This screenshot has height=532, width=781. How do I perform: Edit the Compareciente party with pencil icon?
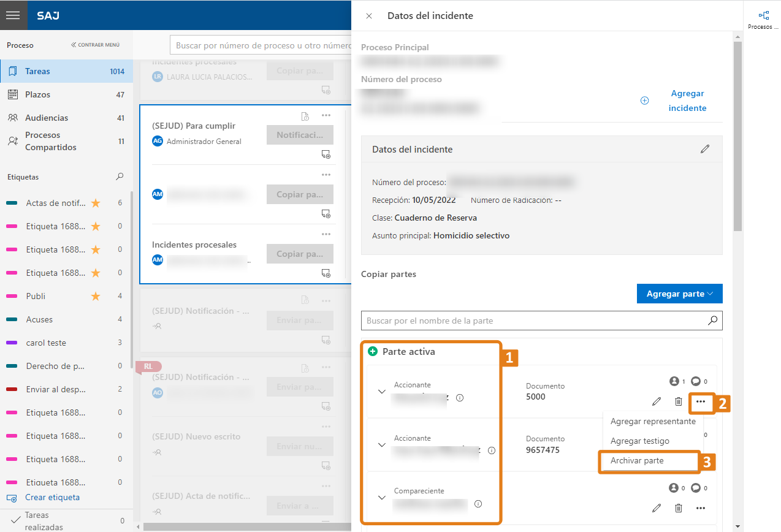coord(657,507)
